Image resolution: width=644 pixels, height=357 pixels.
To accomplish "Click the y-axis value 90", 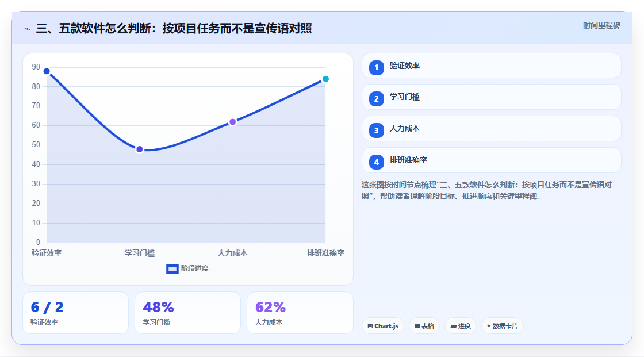I will point(36,67).
